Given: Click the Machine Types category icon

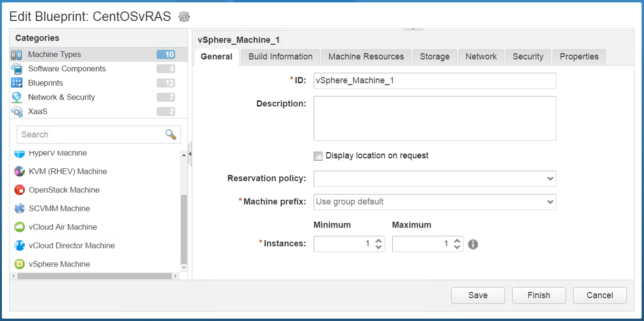Looking at the screenshot, I should [16, 55].
